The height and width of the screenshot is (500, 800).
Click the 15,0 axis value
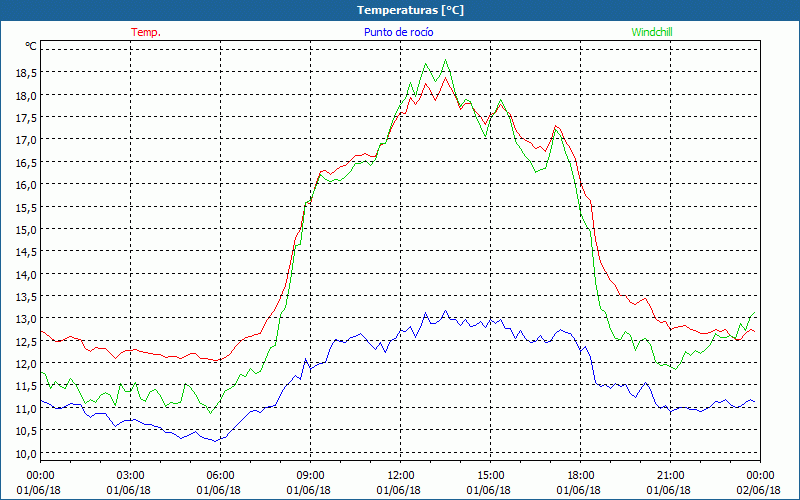(x=26, y=230)
